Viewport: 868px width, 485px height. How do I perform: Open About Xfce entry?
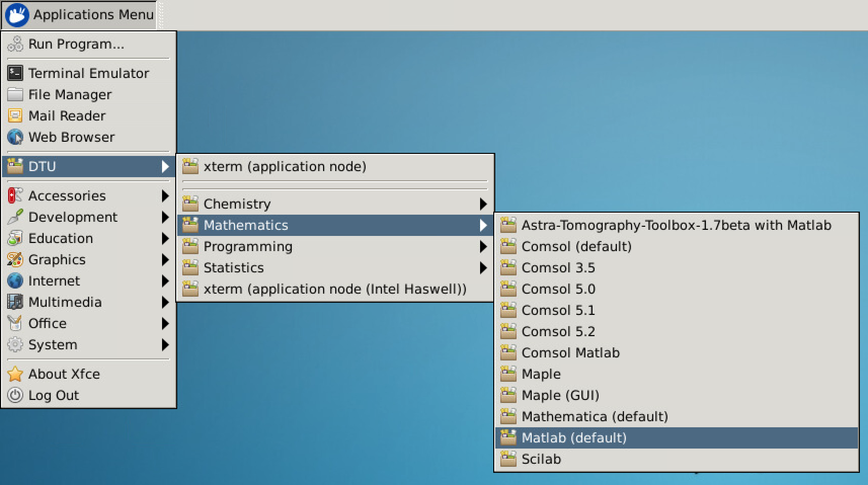click(x=89, y=374)
